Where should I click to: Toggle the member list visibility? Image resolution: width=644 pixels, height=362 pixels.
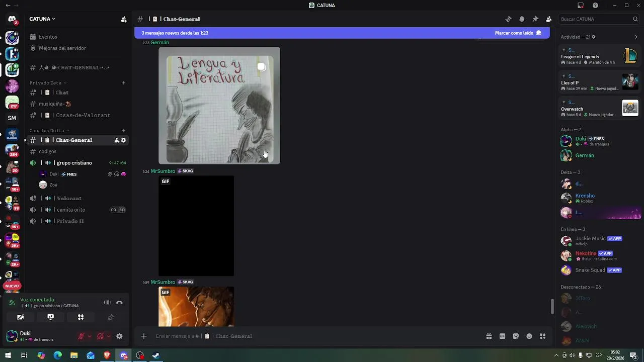click(549, 19)
